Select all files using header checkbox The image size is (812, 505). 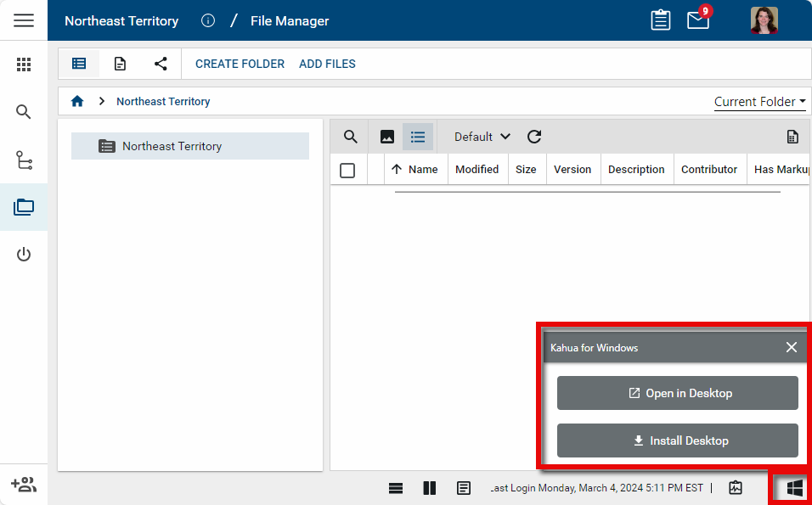coord(347,170)
